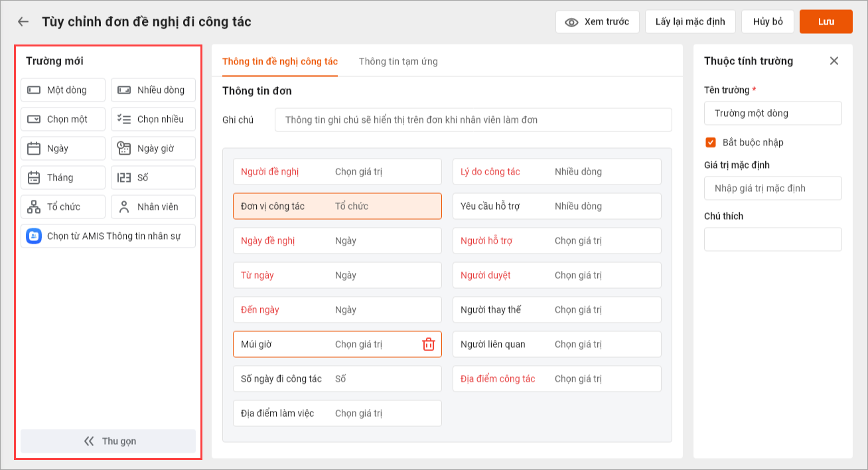868x470 pixels.
Task: Switch to Thông tin tạm ứng tab
Action: [x=398, y=62]
